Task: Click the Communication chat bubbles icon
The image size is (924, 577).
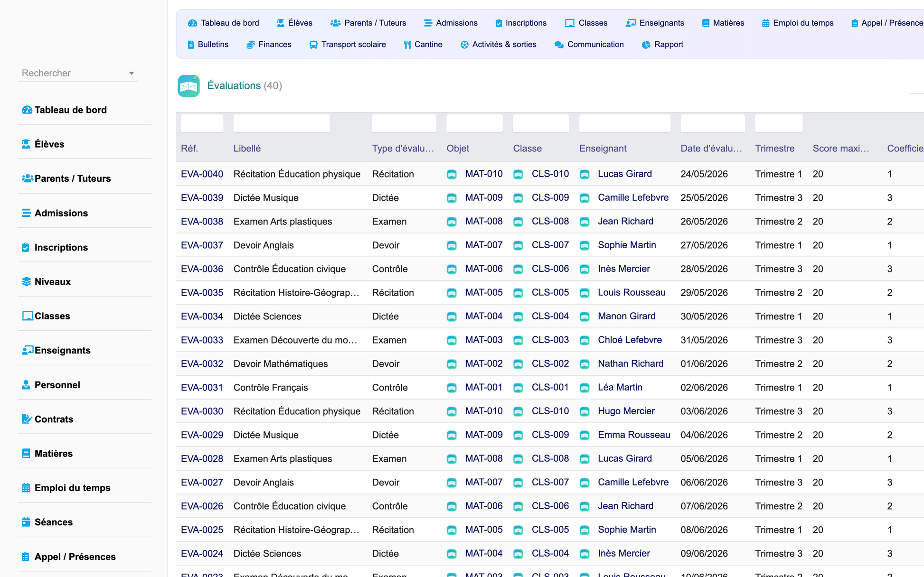Action: coord(559,45)
